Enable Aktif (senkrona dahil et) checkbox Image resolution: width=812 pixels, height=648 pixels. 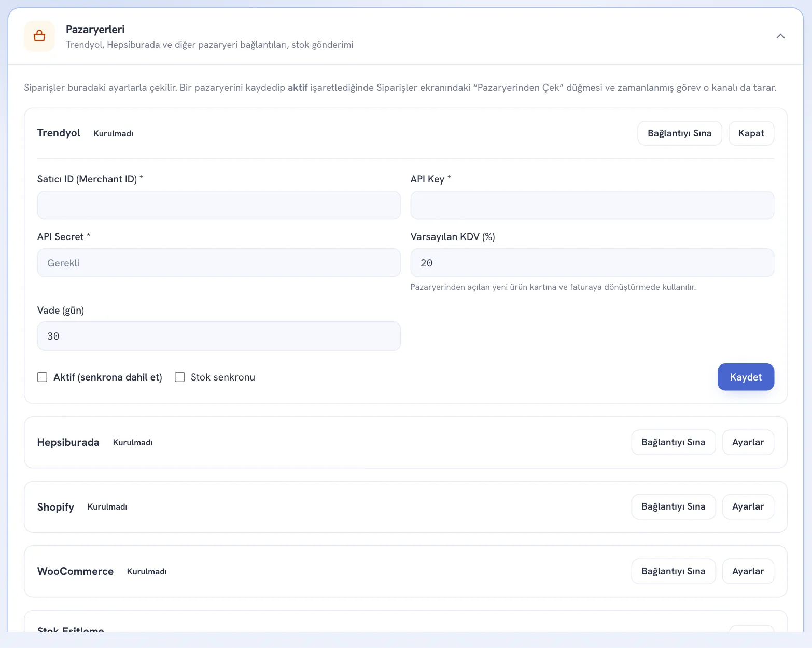[x=43, y=377]
